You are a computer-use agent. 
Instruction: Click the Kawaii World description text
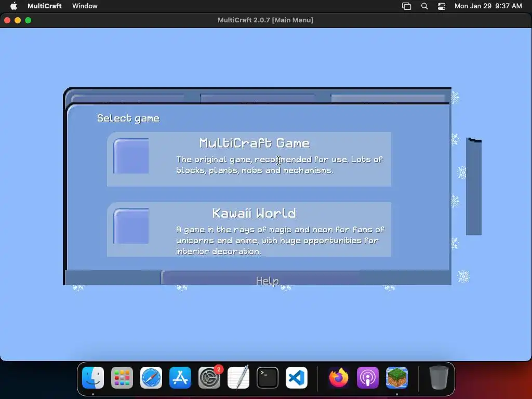(x=280, y=241)
